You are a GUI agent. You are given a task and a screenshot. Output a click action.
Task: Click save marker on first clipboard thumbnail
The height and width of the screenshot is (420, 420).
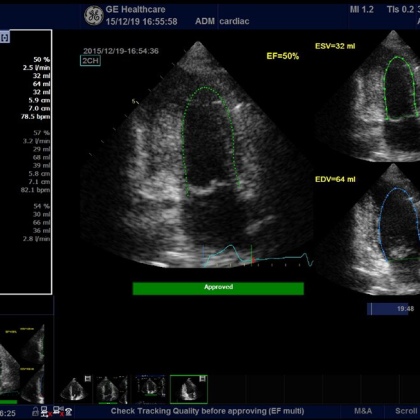(x=88, y=379)
